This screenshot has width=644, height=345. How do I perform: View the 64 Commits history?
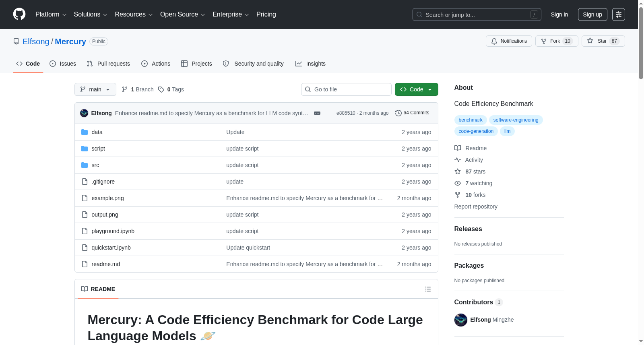[413, 113]
